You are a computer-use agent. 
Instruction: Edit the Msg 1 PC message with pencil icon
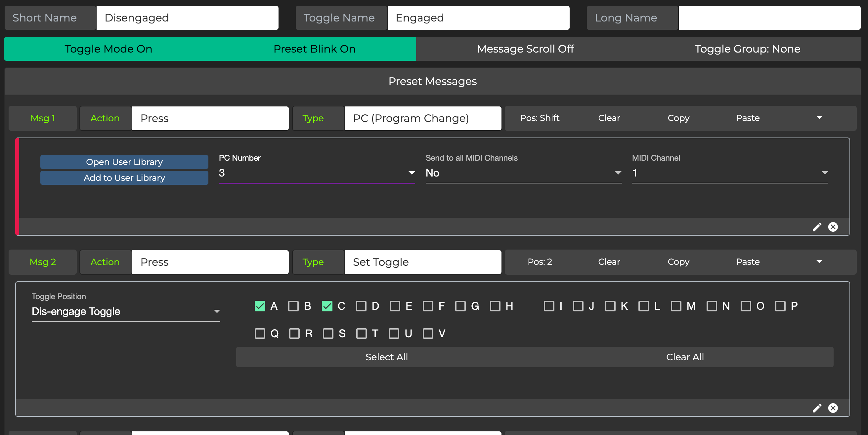click(x=817, y=227)
